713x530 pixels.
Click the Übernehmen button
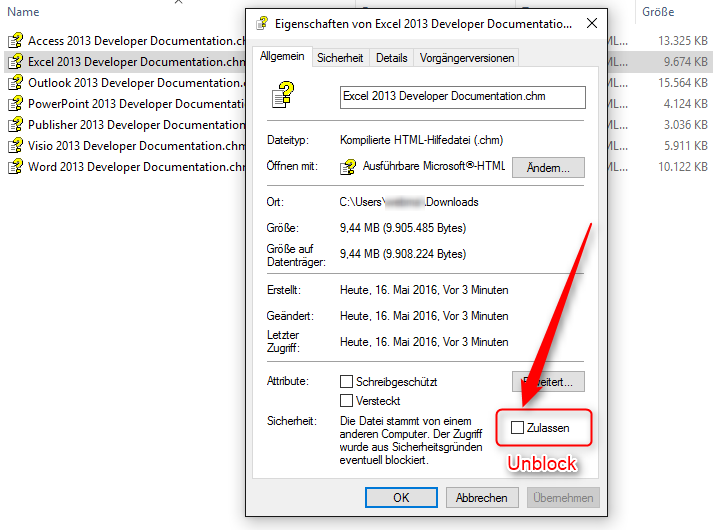[x=563, y=498]
